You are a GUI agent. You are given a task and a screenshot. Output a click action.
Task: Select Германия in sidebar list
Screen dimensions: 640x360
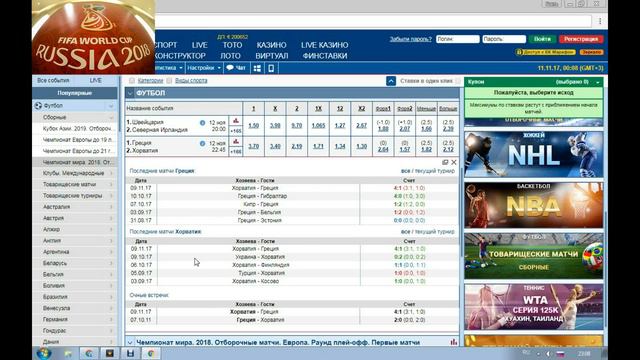point(75,319)
